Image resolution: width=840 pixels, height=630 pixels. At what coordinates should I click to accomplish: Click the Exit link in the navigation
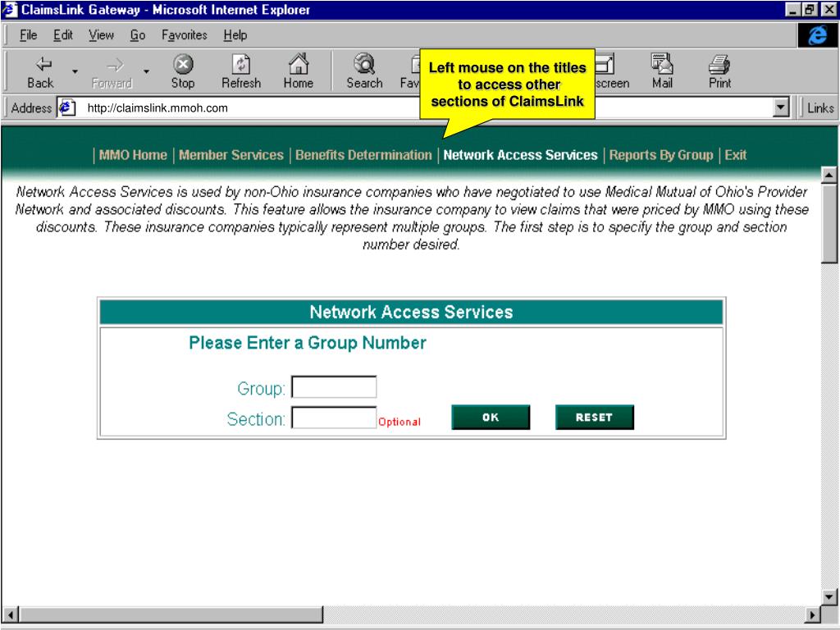(x=736, y=155)
